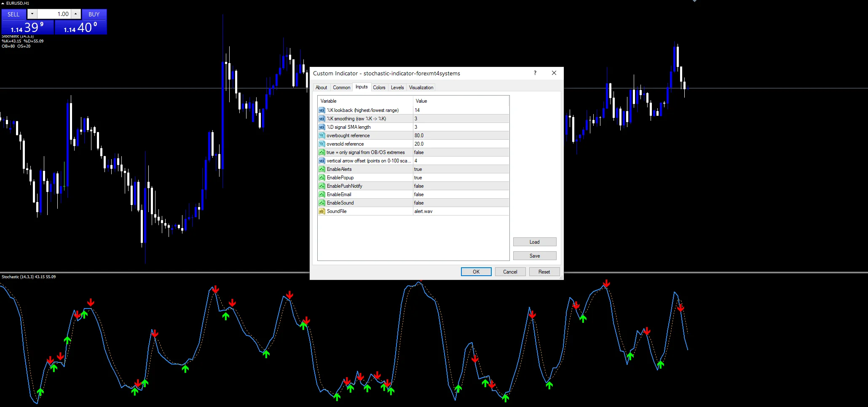Click the SELL button in one-click panel

[x=13, y=14]
